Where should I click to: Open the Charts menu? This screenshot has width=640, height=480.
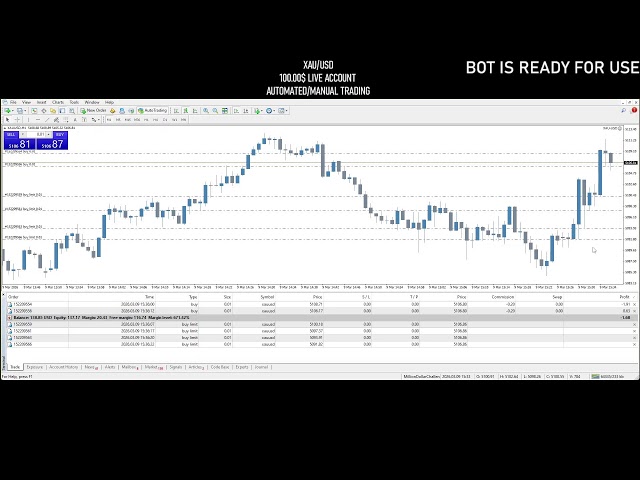pyautogui.click(x=58, y=102)
